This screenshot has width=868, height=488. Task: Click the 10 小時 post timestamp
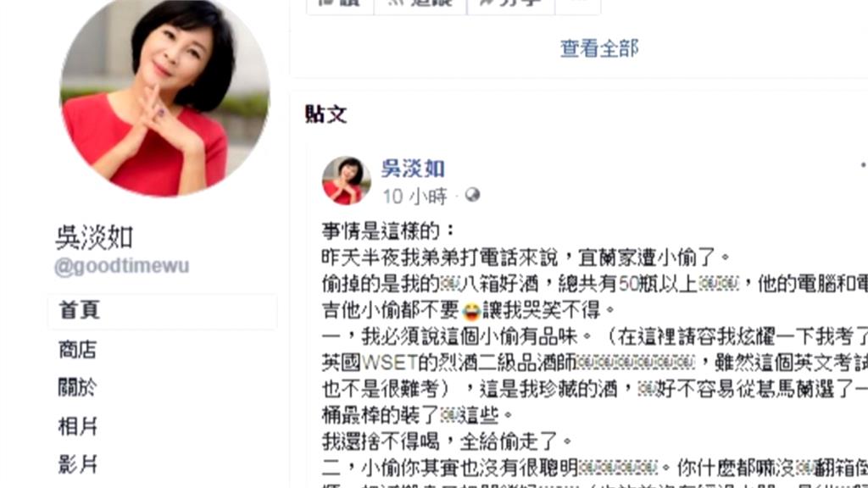[415, 197]
